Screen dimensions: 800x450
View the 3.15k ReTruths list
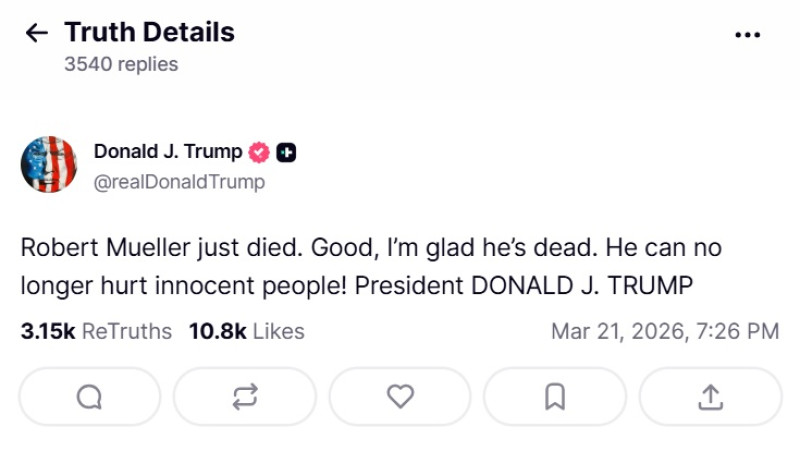96,331
